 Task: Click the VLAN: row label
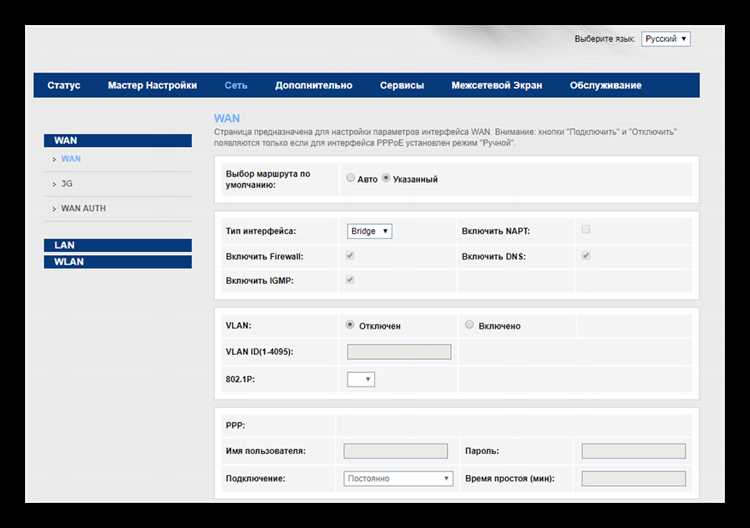tap(238, 326)
